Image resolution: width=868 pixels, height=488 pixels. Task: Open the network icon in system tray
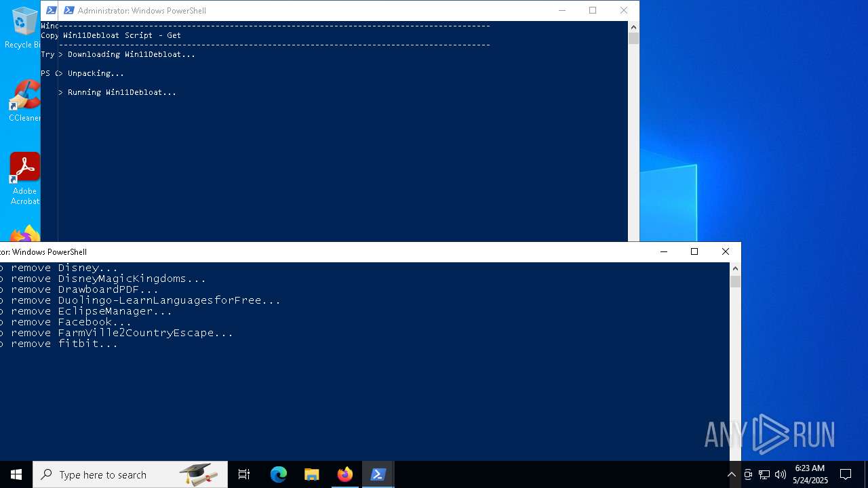tap(764, 474)
